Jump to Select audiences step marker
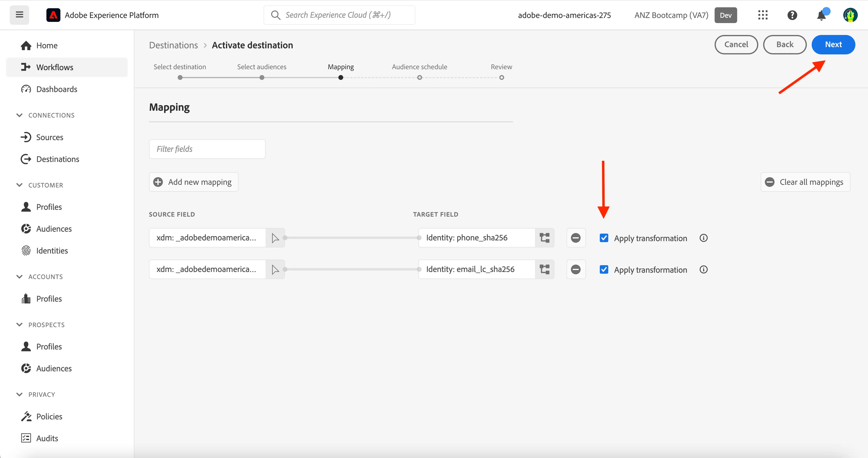Image resolution: width=868 pixels, height=458 pixels. [262, 77]
